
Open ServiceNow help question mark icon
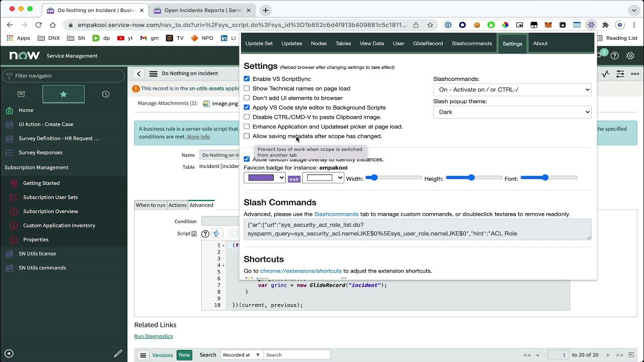[615, 56]
